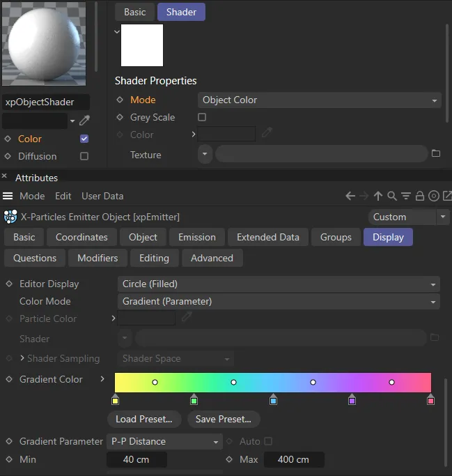Click the Max value field 400 cm
This screenshot has width=452, height=476.
click(x=294, y=459)
